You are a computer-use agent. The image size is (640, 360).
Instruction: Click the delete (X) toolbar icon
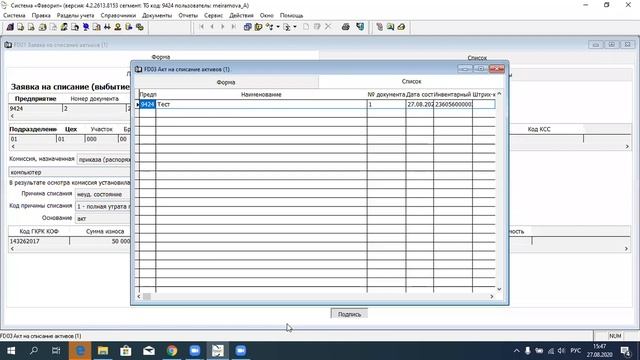(328, 27)
